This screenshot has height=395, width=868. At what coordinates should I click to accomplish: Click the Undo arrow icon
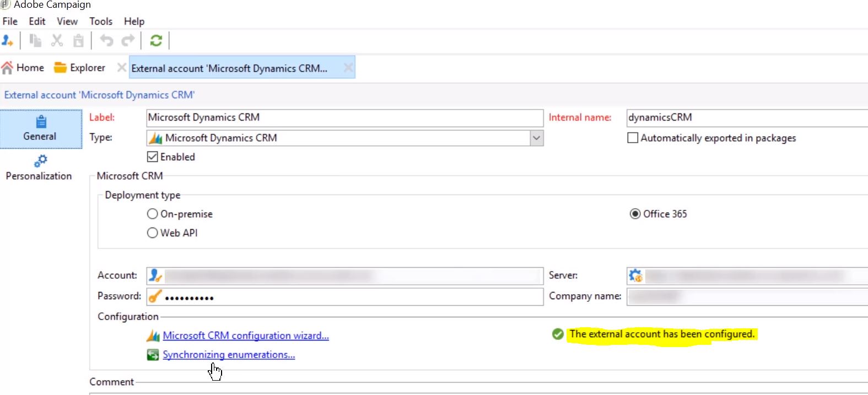tap(106, 41)
